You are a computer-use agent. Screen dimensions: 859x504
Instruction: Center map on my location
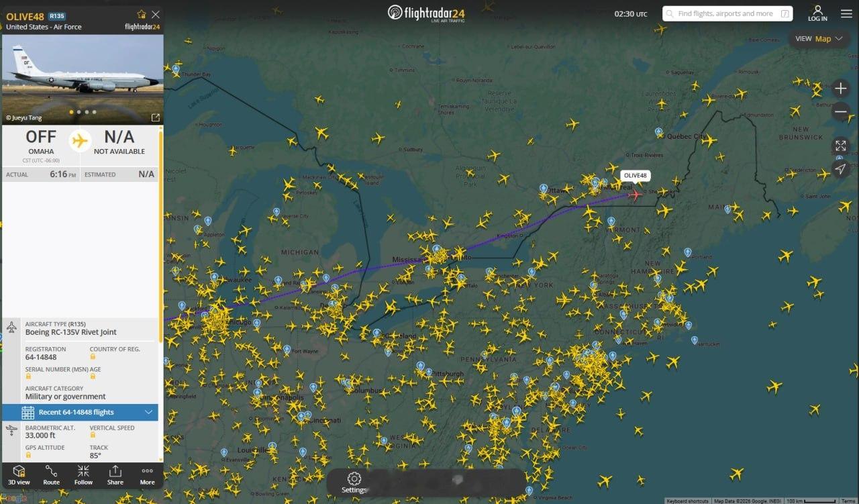click(x=841, y=169)
